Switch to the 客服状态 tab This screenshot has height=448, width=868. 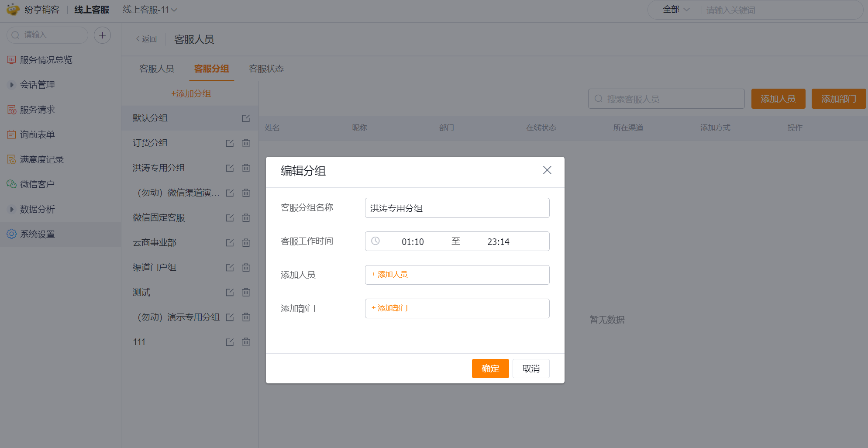pos(266,69)
